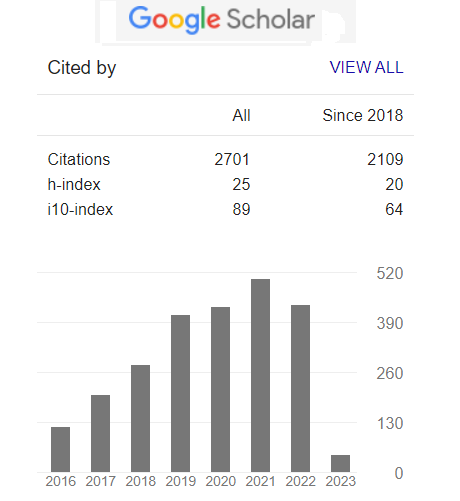This screenshot has height=501, width=460.
Task: Open the VIEW ALL citations link
Action: pos(366,67)
